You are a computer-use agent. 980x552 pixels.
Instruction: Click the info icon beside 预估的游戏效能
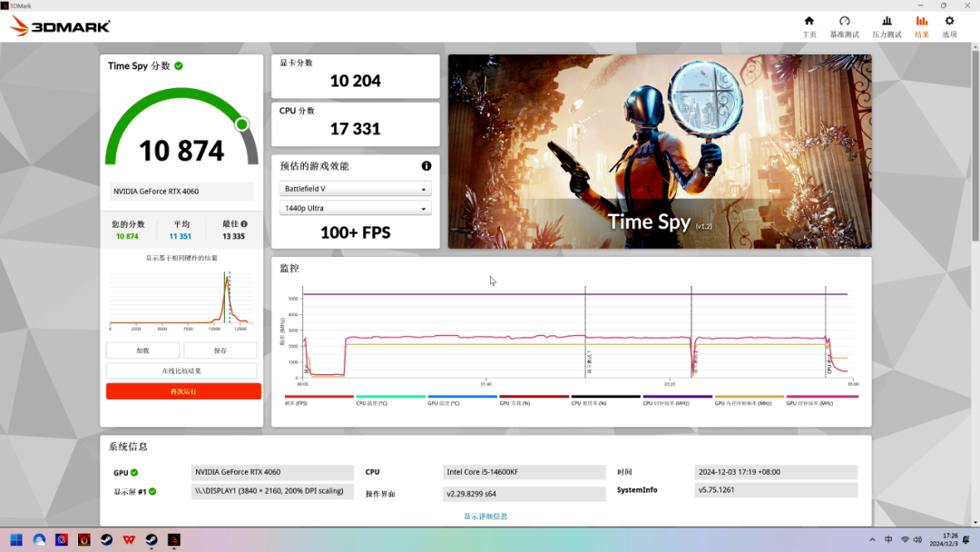pyautogui.click(x=426, y=165)
